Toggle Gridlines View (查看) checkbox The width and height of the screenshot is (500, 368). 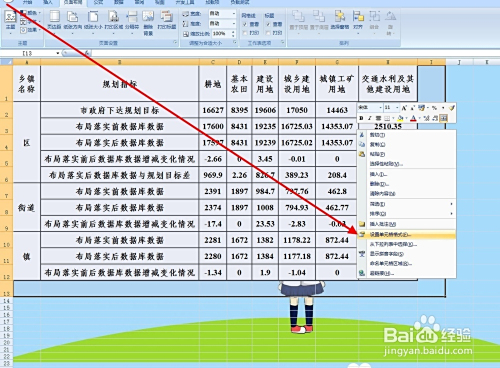245,24
